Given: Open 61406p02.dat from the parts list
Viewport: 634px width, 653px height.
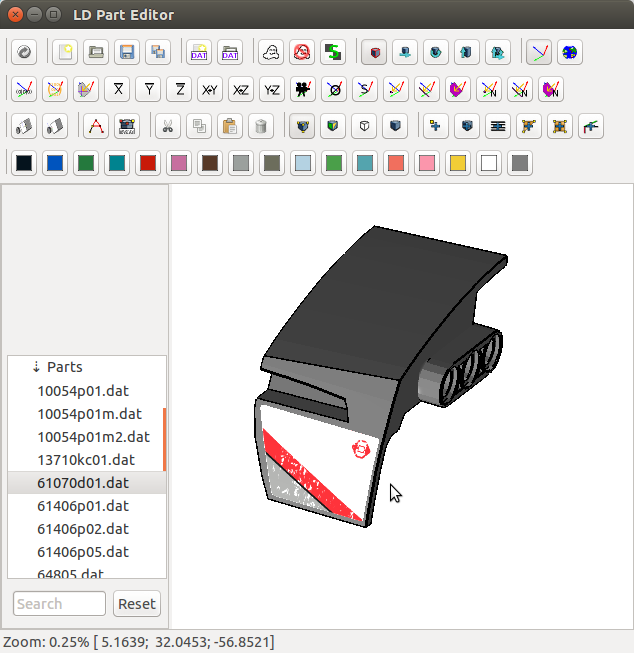Looking at the screenshot, I should [x=83, y=529].
